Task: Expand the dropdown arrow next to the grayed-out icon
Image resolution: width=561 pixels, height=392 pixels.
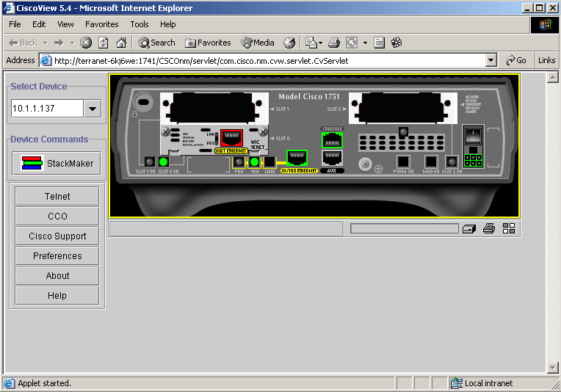Action: tap(365, 43)
